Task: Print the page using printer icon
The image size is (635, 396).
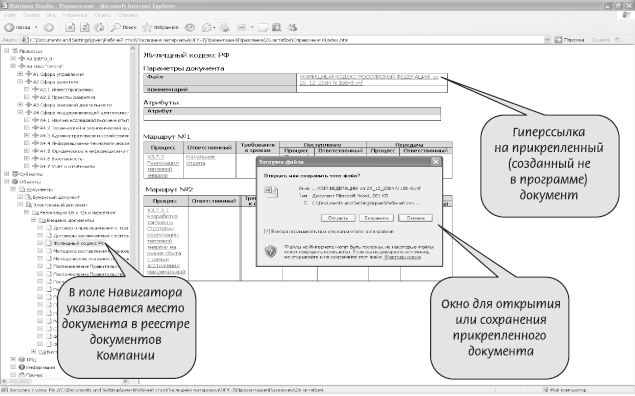Action: (x=224, y=27)
